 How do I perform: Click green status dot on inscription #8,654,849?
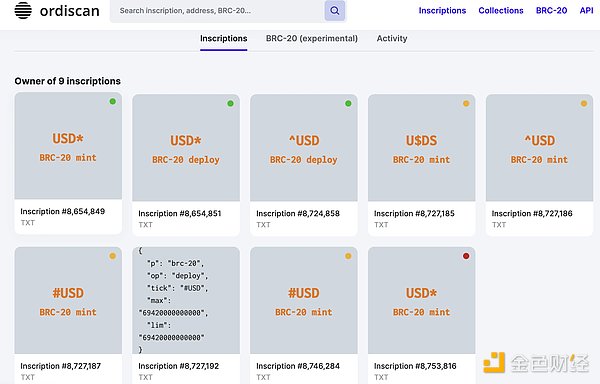(112, 101)
